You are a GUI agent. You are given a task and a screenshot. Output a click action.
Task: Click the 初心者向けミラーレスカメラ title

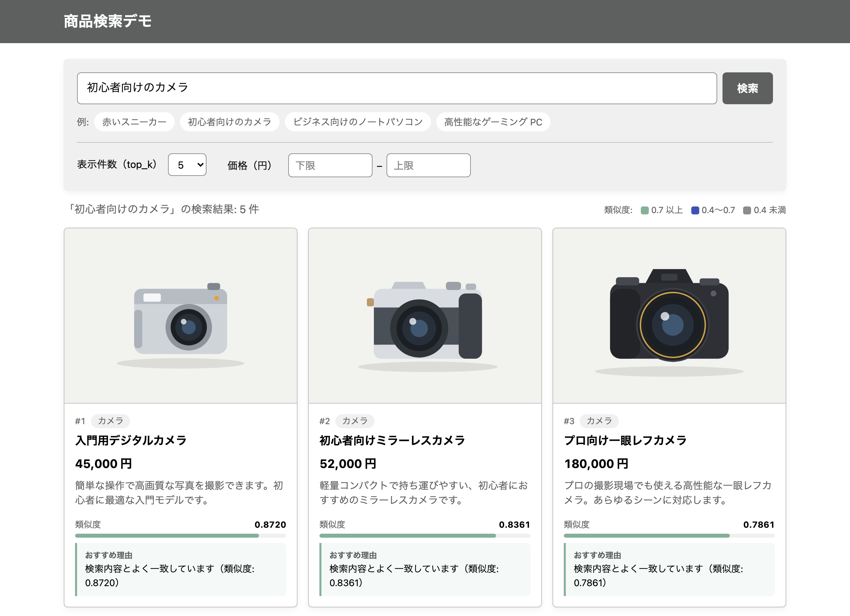[392, 440]
